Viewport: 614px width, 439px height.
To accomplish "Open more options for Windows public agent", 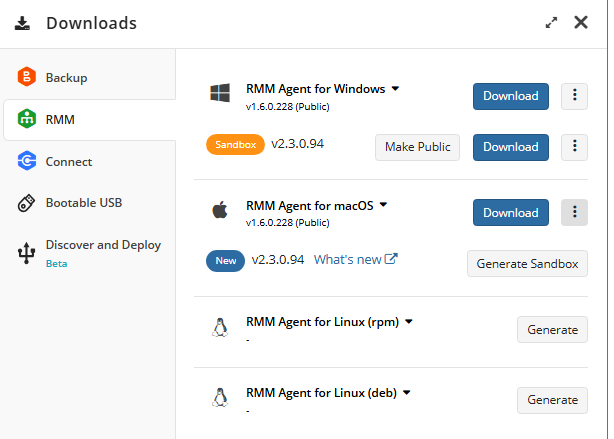I will pos(574,96).
